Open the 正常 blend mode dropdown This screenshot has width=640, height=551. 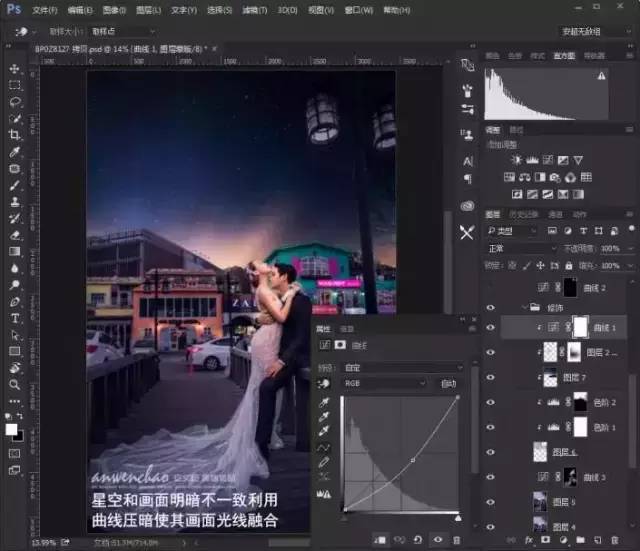pos(521,249)
